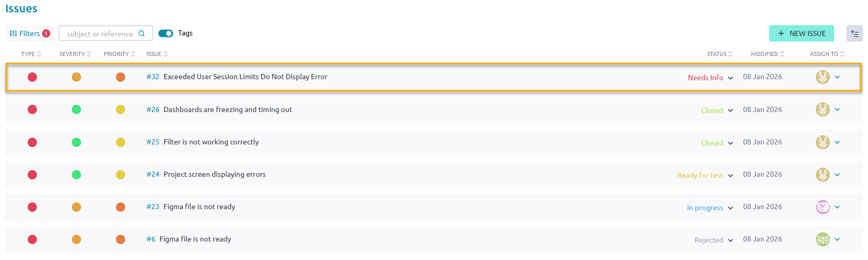Image resolution: width=868 pixels, height=260 pixels.
Task: Focus the subject or reference search field
Action: [x=100, y=34]
